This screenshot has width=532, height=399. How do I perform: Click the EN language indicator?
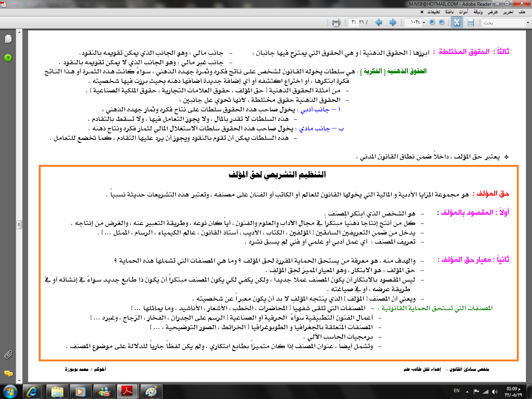(x=456, y=391)
